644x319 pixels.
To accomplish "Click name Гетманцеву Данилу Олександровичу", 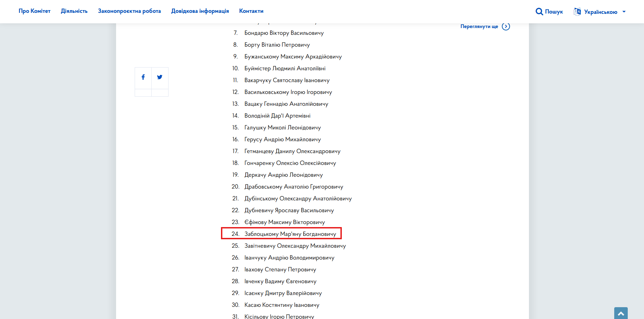I will [x=292, y=151].
